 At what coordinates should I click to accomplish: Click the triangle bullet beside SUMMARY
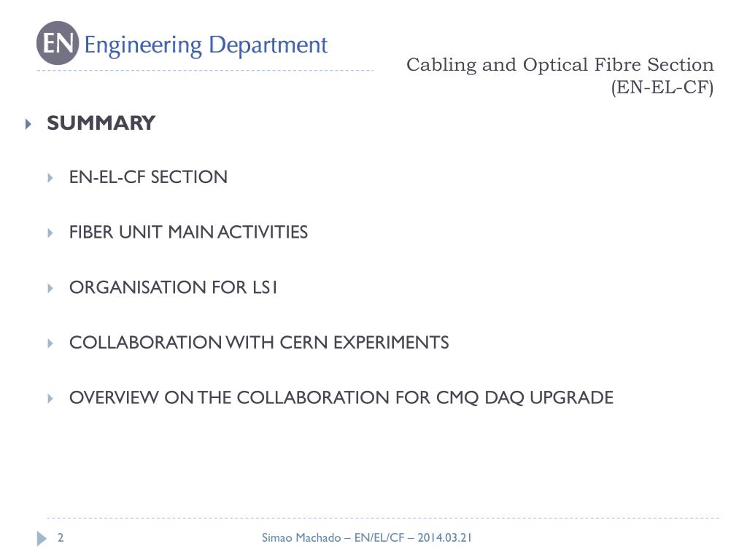[28, 124]
